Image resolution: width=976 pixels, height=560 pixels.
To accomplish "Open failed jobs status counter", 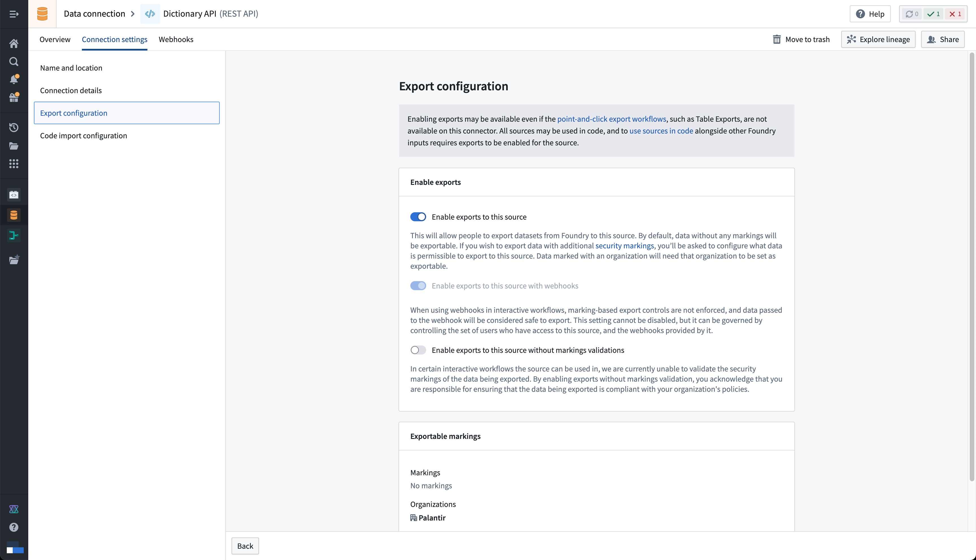I will pos(955,14).
